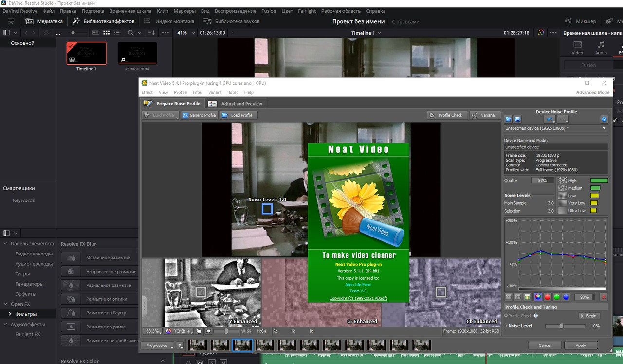This screenshot has width=623, height=364.
Task: Select Video tab icon in inspector
Action: (577, 48)
